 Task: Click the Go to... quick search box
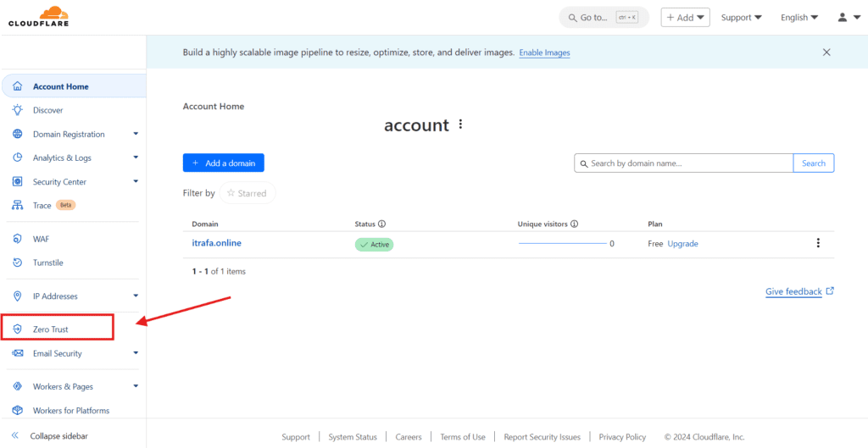(x=604, y=17)
